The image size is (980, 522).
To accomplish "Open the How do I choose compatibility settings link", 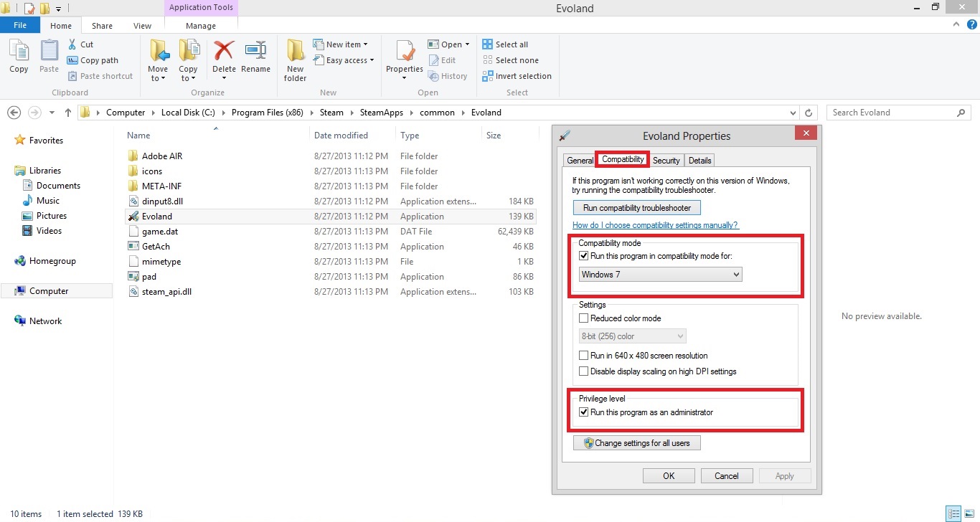I will click(x=656, y=225).
